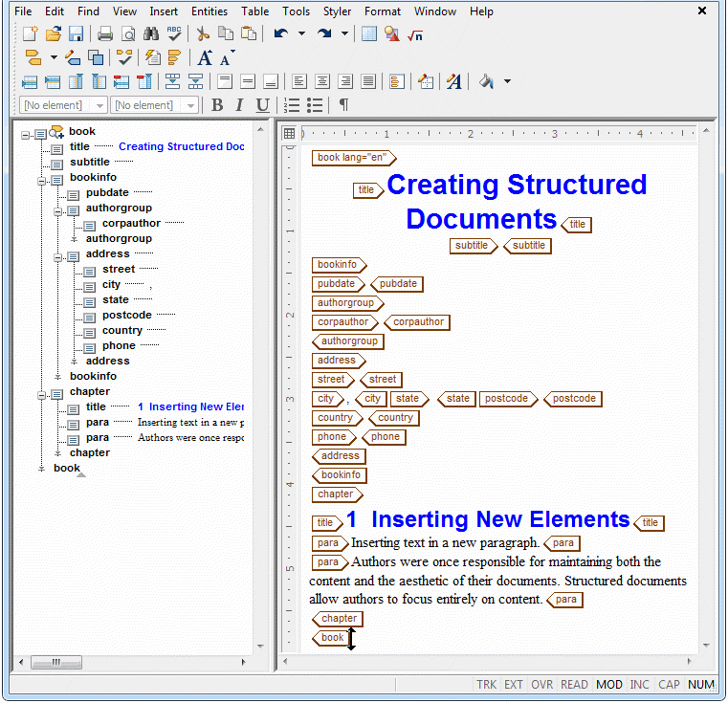Click the document pane scroll down arrow
Viewport: 728px width, 703px height.
707,645
